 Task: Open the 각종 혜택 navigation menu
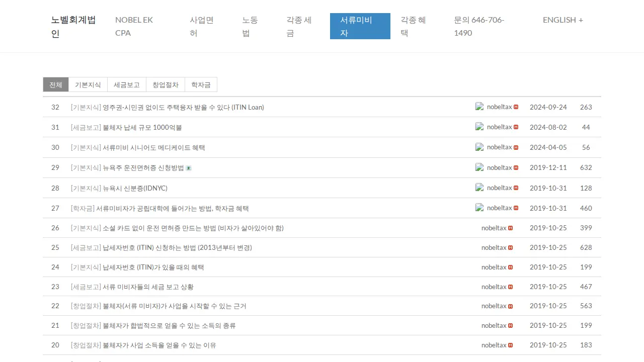pos(417,26)
